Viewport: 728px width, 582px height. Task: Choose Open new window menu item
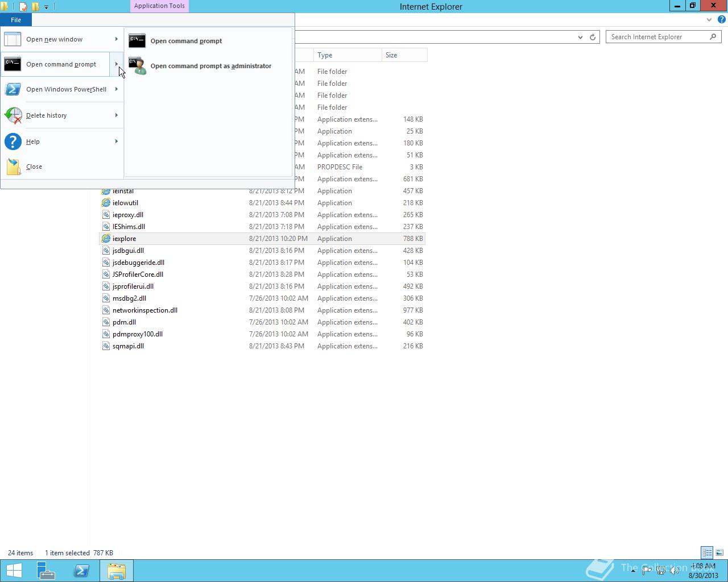[62, 39]
